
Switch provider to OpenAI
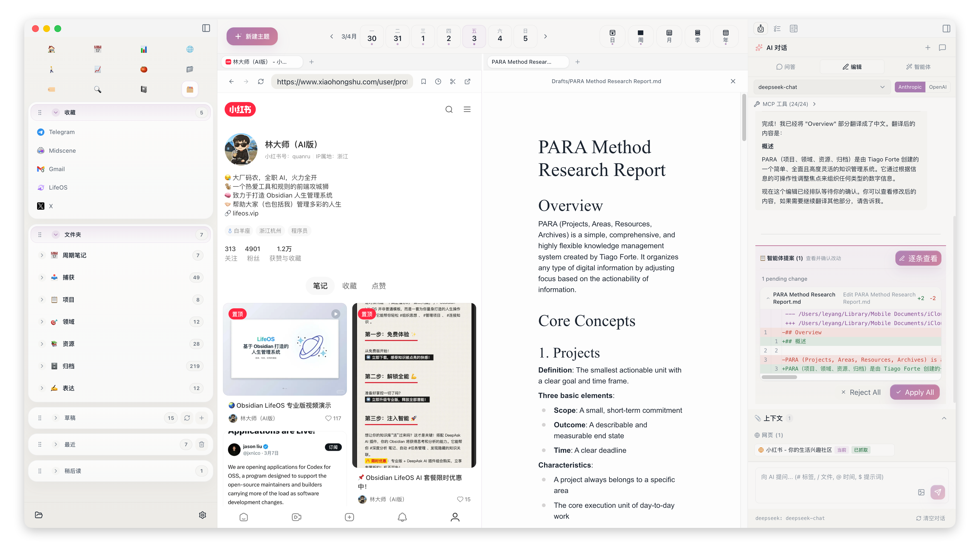(x=938, y=87)
